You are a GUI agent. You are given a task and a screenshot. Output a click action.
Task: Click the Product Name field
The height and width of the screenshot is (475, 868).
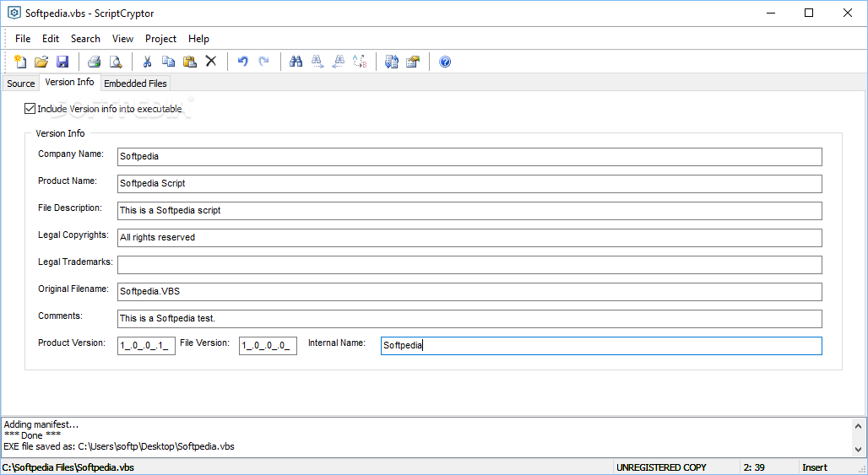point(469,184)
